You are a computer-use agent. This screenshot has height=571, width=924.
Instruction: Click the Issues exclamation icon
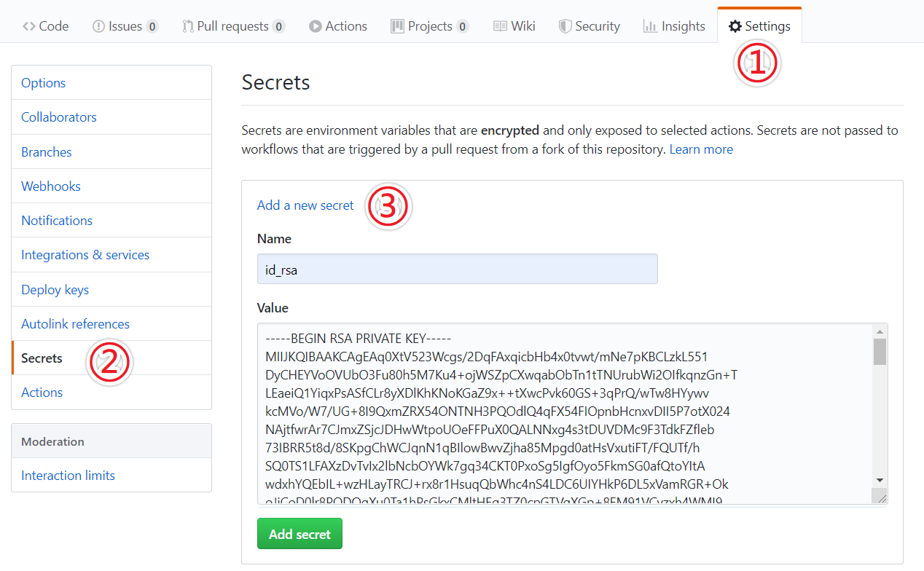pos(98,26)
